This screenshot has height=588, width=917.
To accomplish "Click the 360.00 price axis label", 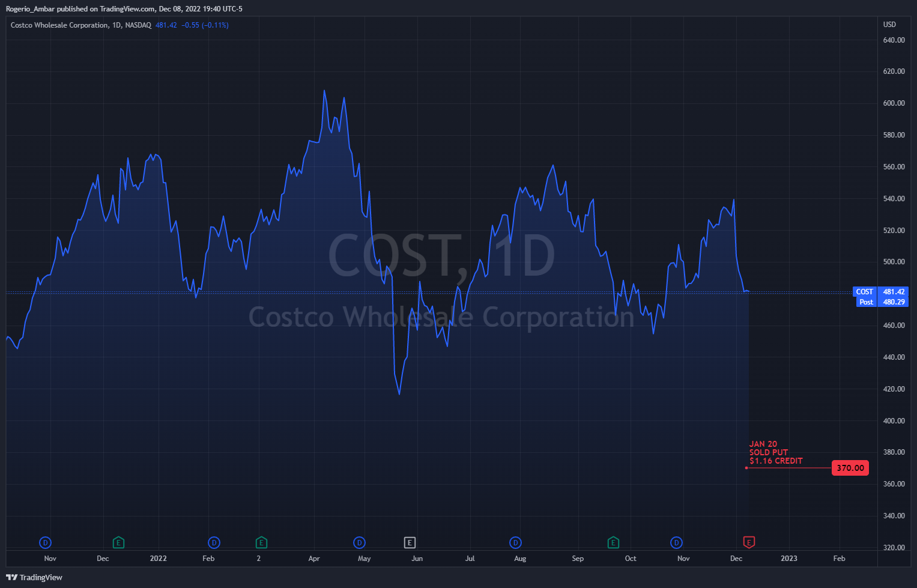I will 894,484.
